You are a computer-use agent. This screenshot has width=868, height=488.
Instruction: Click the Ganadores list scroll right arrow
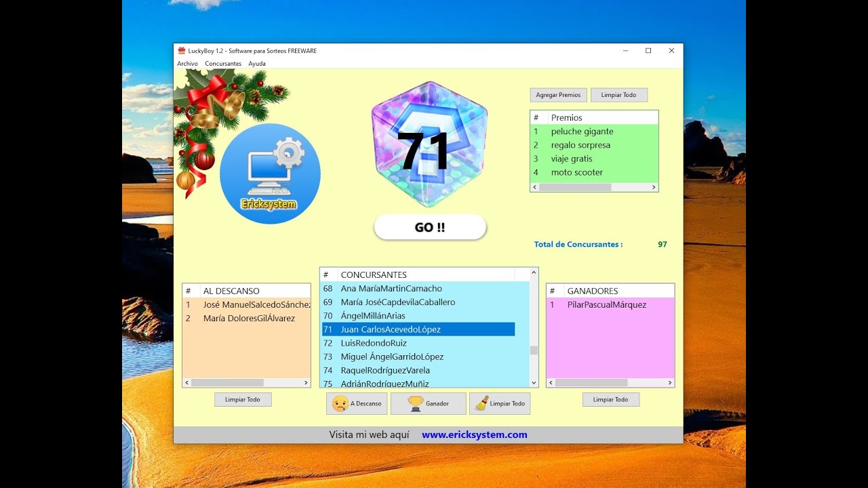pos(670,383)
